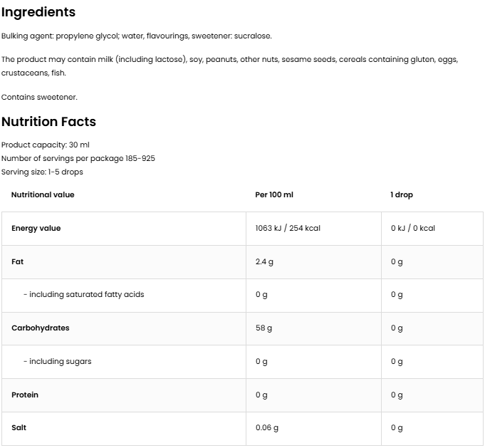Select the 'Fat' row label
485x448 pixels.
[x=18, y=261]
